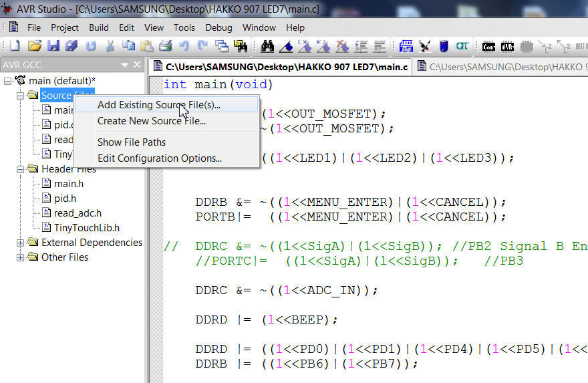Select the Other Files folder label
This screenshot has height=383, width=588.
(x=65, y=257)
